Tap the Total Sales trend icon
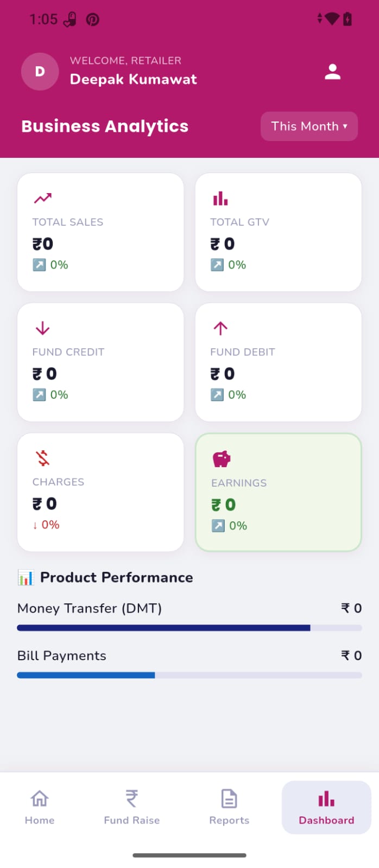Viewport: 379px width, 868px height. [43, 199]
